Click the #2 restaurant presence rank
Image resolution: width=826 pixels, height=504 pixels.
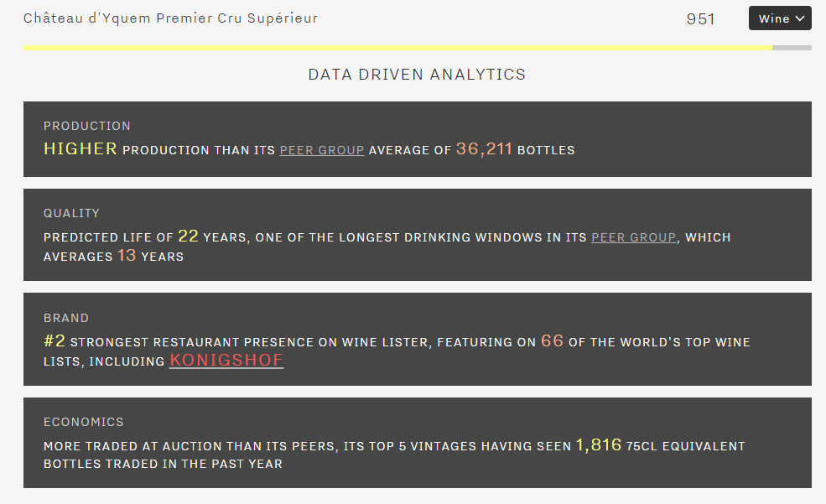point(54,341)
